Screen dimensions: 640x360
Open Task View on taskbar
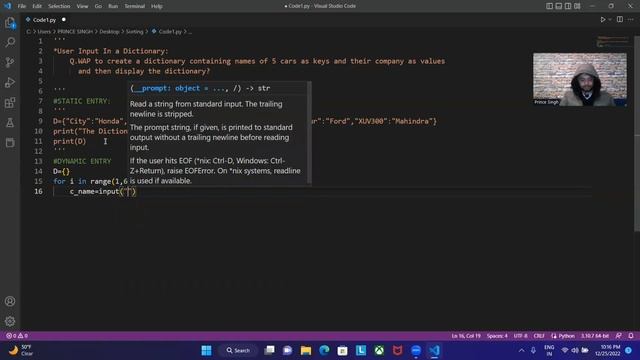point(269,350)
